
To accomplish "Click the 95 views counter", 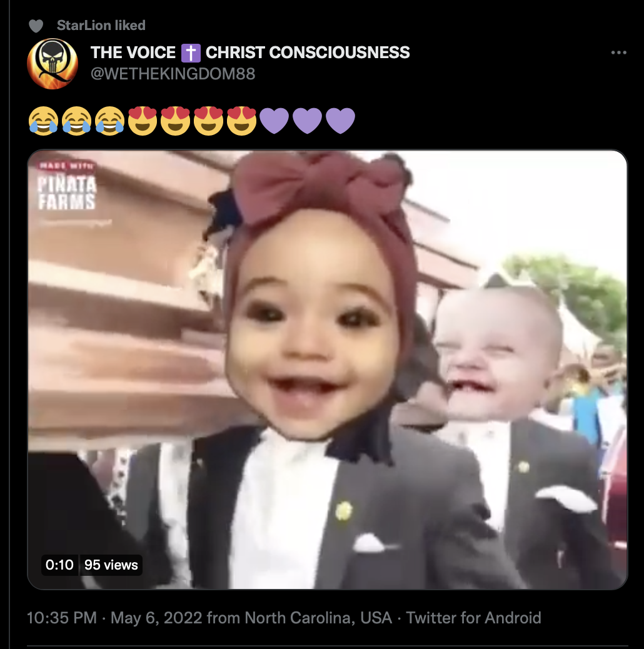I will pyautogui.click(x=111, y=565).
